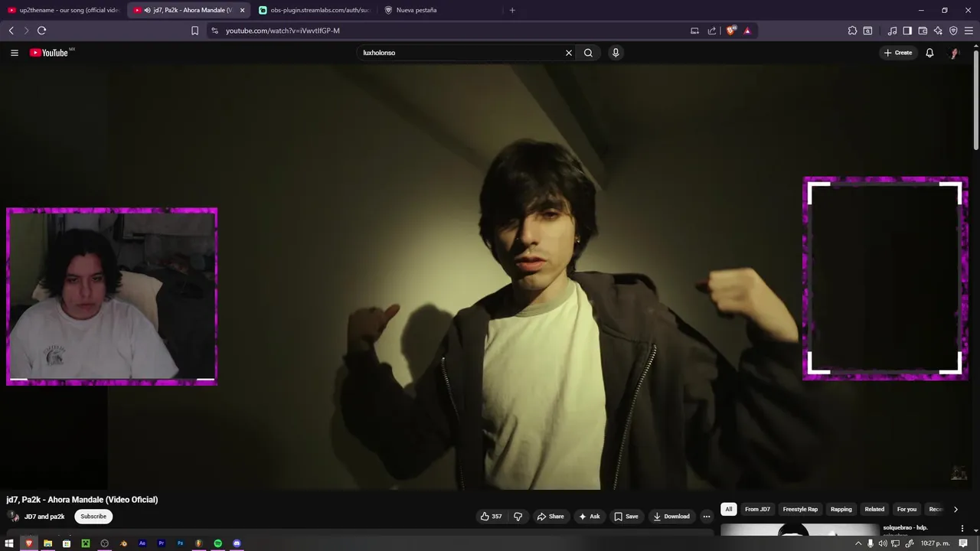Switch to the obs-plugin.streamlabs.com tab
980x551 pixels.
click(314, 10)
